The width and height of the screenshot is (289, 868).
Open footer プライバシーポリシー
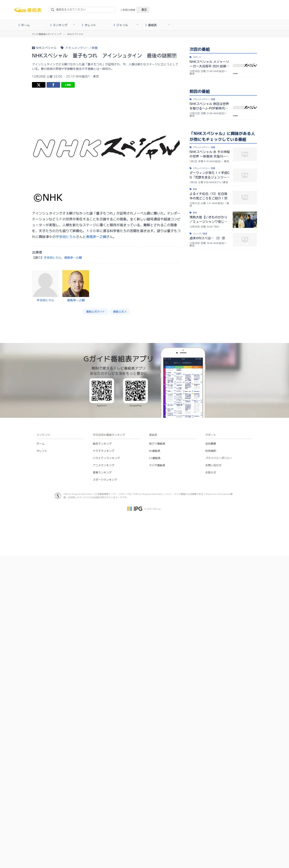tap(219, 458)
